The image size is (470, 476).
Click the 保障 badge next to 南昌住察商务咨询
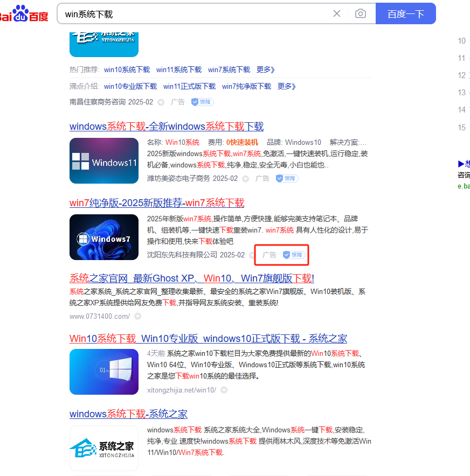[202, 102]
